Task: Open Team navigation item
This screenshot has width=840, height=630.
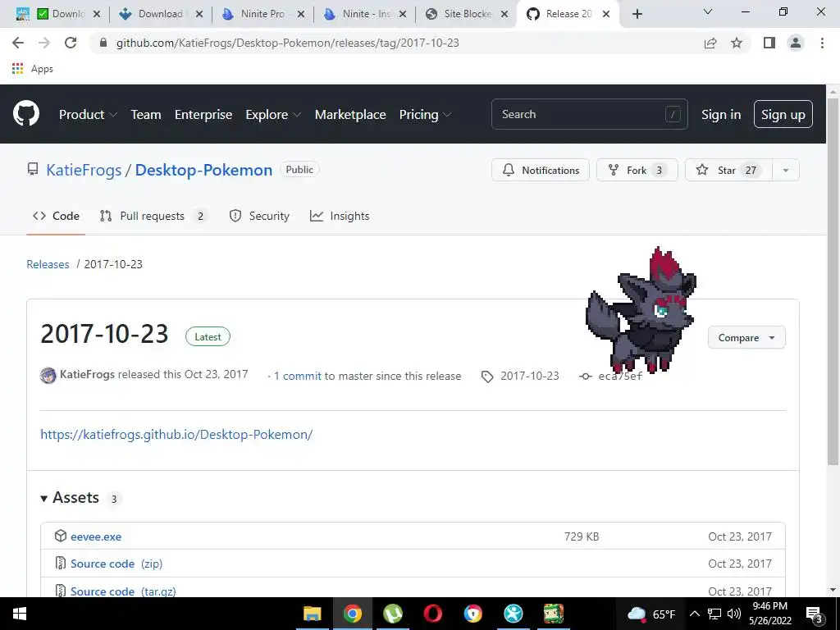Action: pos(146,114)
